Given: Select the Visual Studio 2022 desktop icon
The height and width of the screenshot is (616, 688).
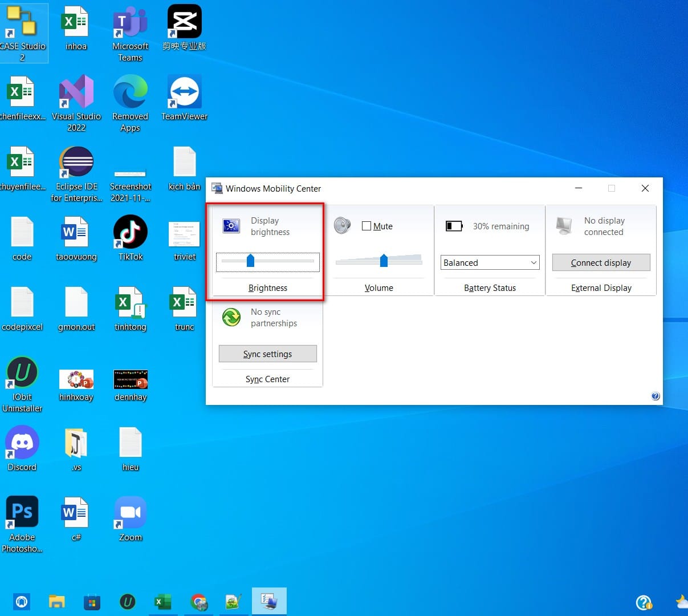Looking at the screenshot, I should coord(76,104).
